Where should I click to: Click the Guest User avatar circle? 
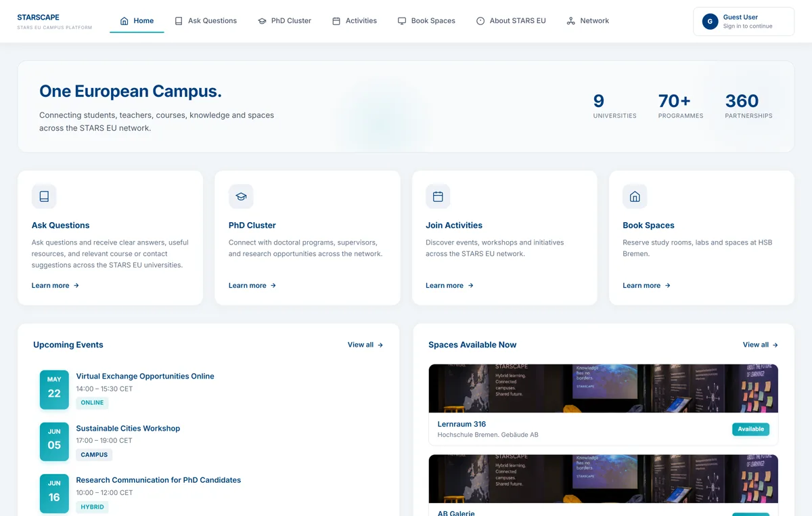[x=710, y=22]
